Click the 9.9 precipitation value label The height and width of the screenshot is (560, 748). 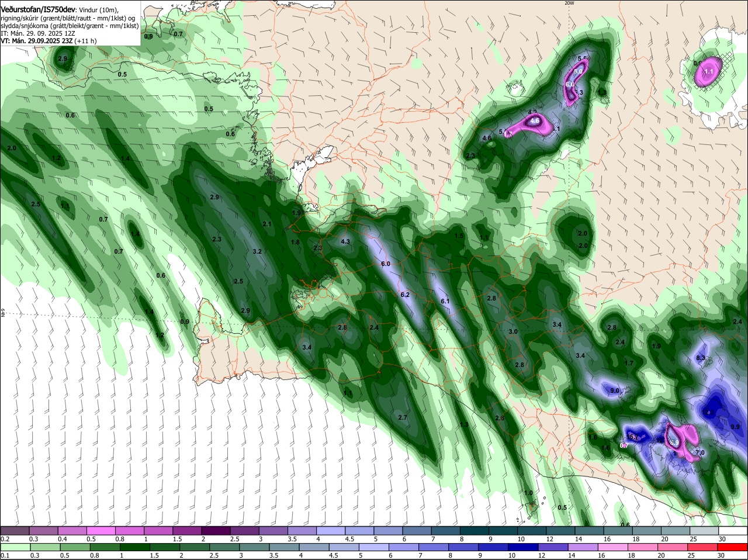tap(735, 427)
